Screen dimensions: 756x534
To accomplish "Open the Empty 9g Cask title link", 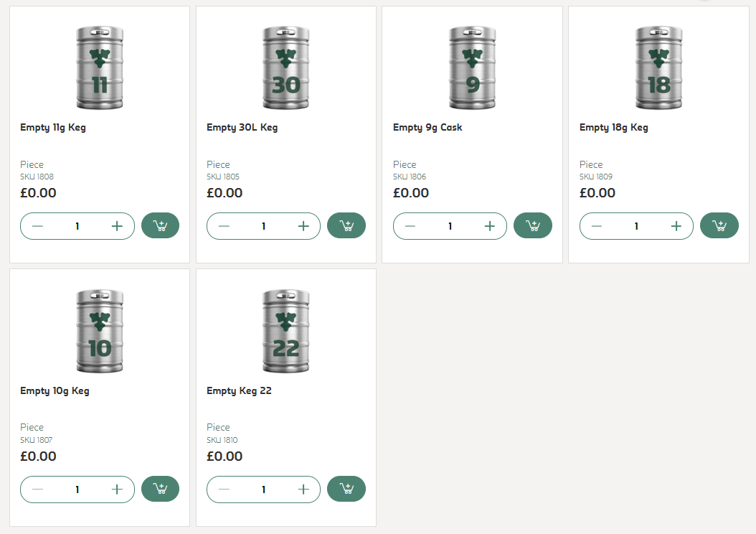I will click(427, 128).
